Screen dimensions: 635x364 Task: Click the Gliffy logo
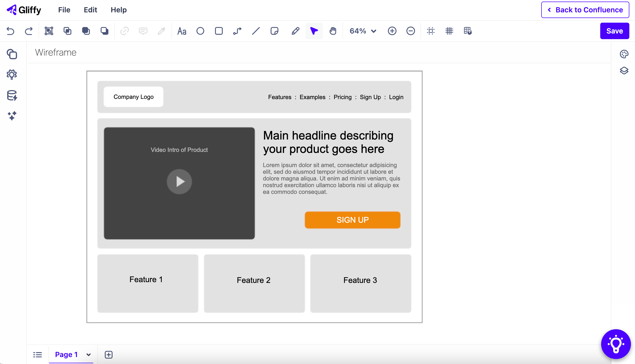coord(24,10)
